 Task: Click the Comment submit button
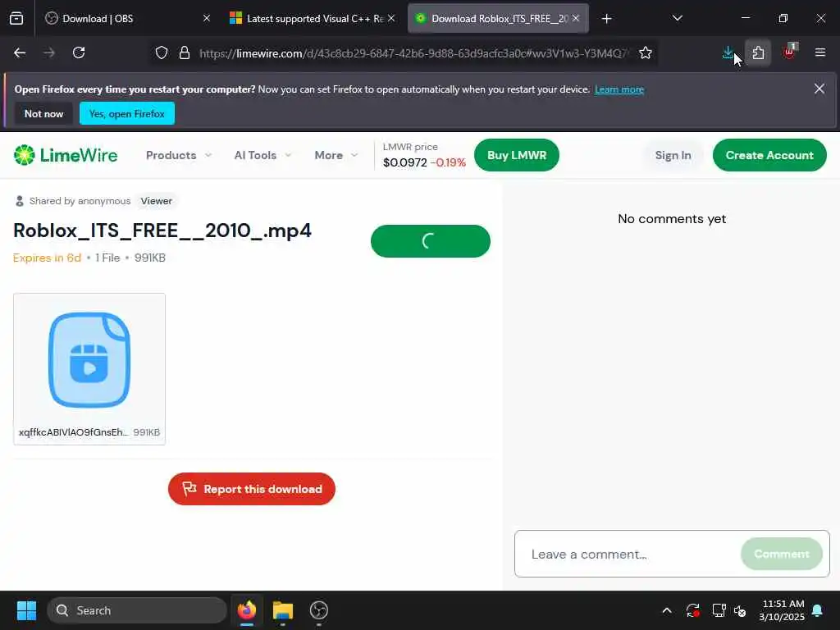pyautogui.click(x=782, y=554)
